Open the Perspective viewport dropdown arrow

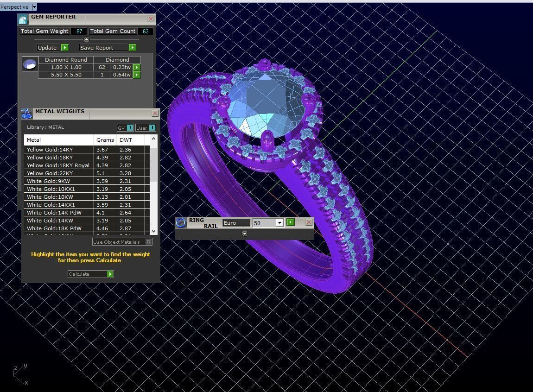pos(34,7)
